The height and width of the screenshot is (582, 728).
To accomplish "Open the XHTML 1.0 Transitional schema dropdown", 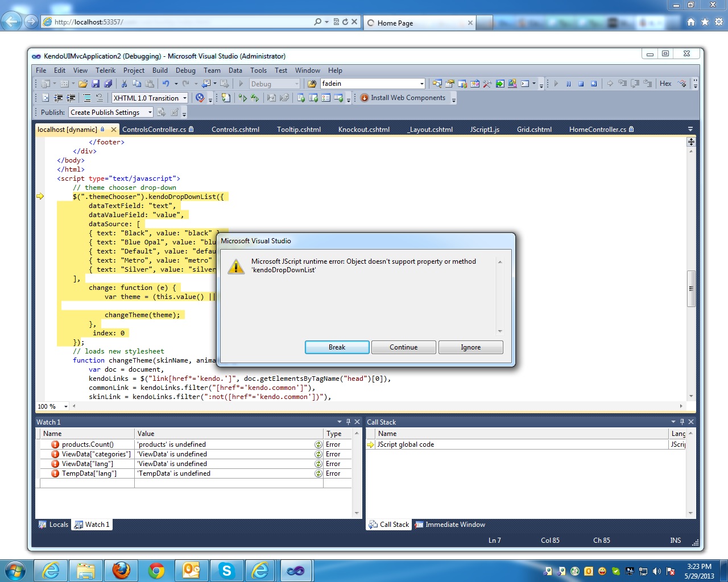I will point(185,98).
